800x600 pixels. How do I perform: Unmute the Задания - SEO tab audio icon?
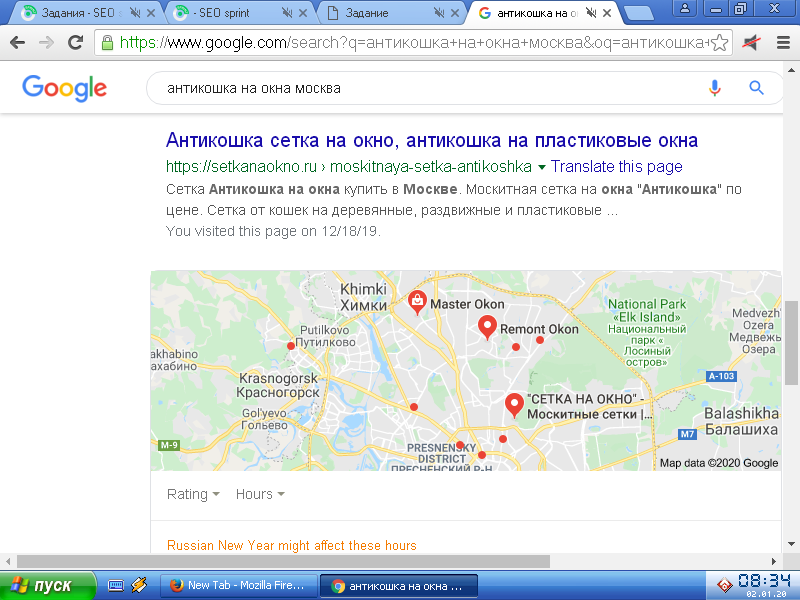(135, 13)
